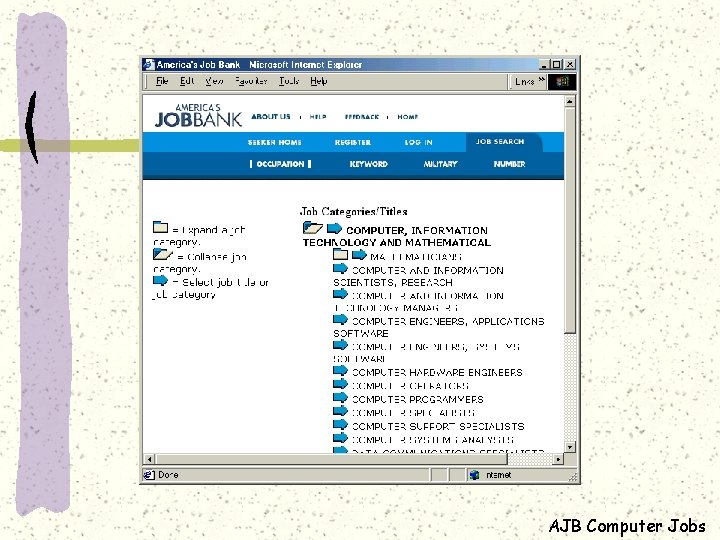Go to the Home link

[408, 117]
